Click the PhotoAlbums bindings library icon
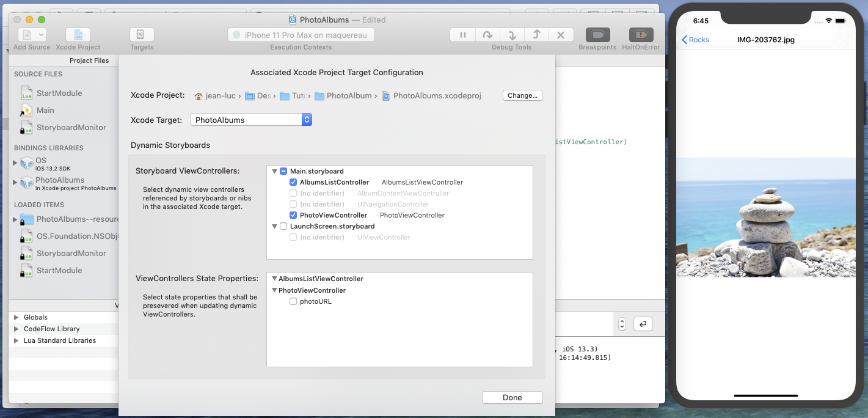This screenshot has height=418, width=868. click(27, 183)
